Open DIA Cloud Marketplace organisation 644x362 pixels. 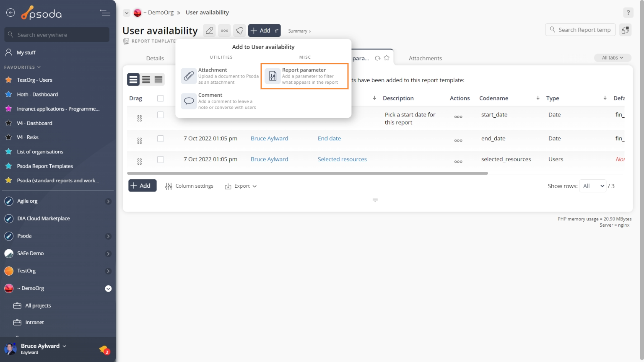(x=43, y=219)
